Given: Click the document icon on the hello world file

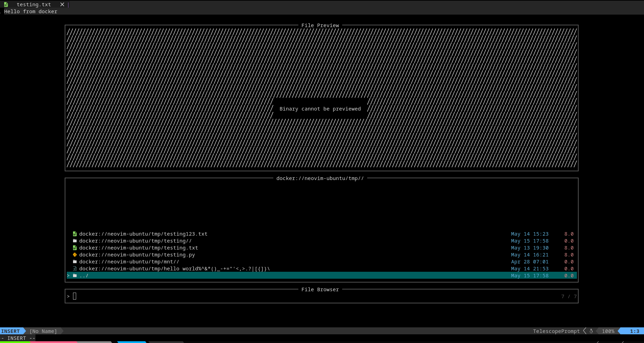Looking at the screenshot, I should [75, 269].
